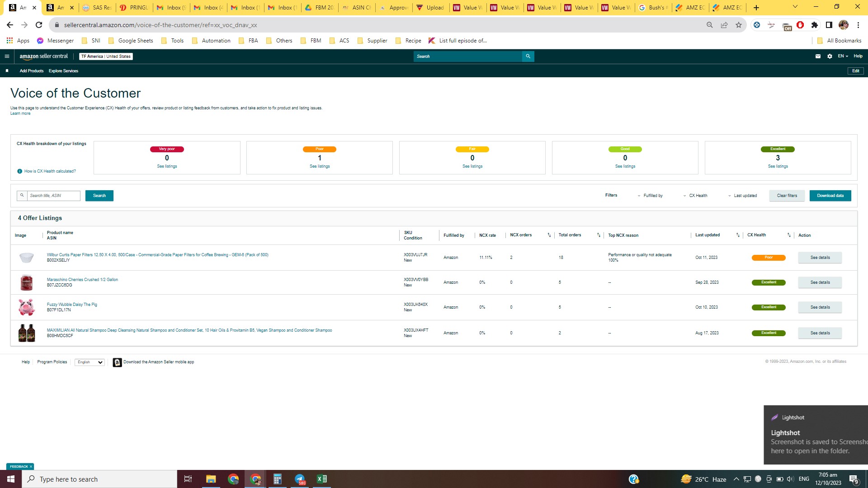Click the Edit button in the header bar
The image size is (868, 488).
(x=856, y=71)
